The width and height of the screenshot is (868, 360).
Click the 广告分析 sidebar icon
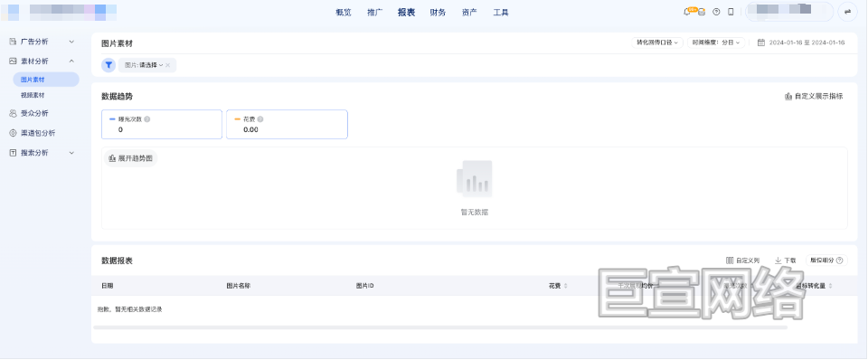pyautogui.click(x=13, y=42)
